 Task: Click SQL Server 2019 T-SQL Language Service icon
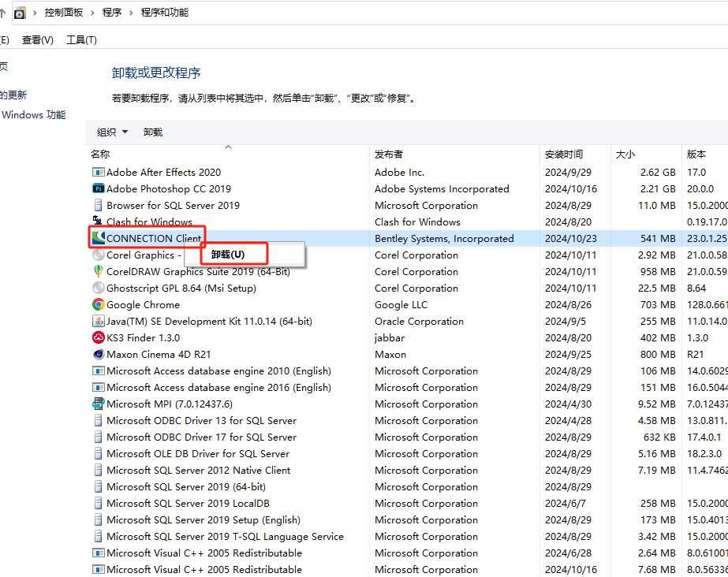[x=99, y=537]
